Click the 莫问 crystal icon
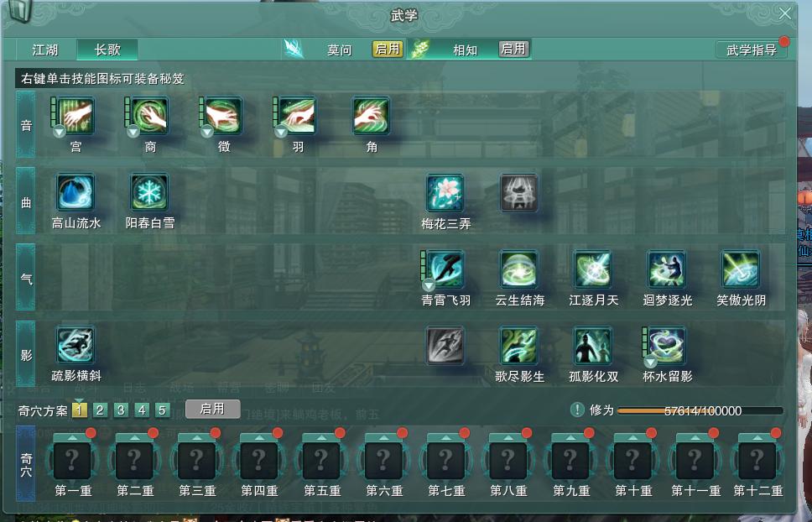This screenshot has width=812, height=522. tap(294, 50)
